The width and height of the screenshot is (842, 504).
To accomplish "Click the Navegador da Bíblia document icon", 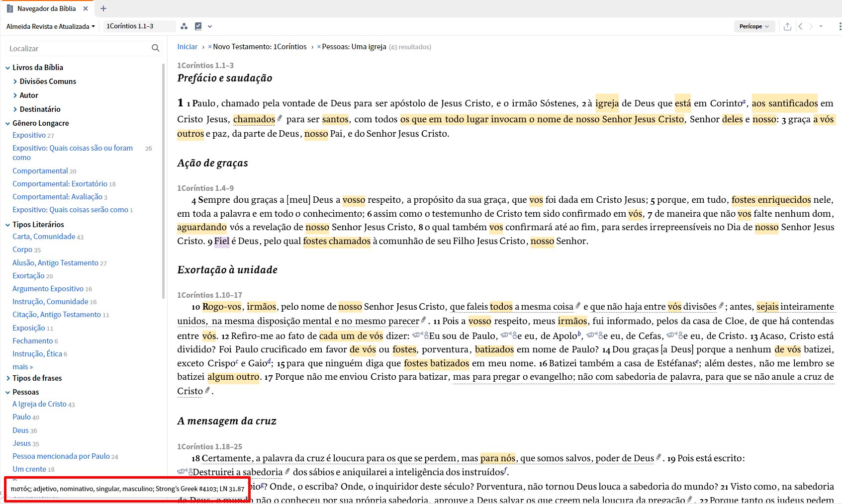I will (10, 8).
